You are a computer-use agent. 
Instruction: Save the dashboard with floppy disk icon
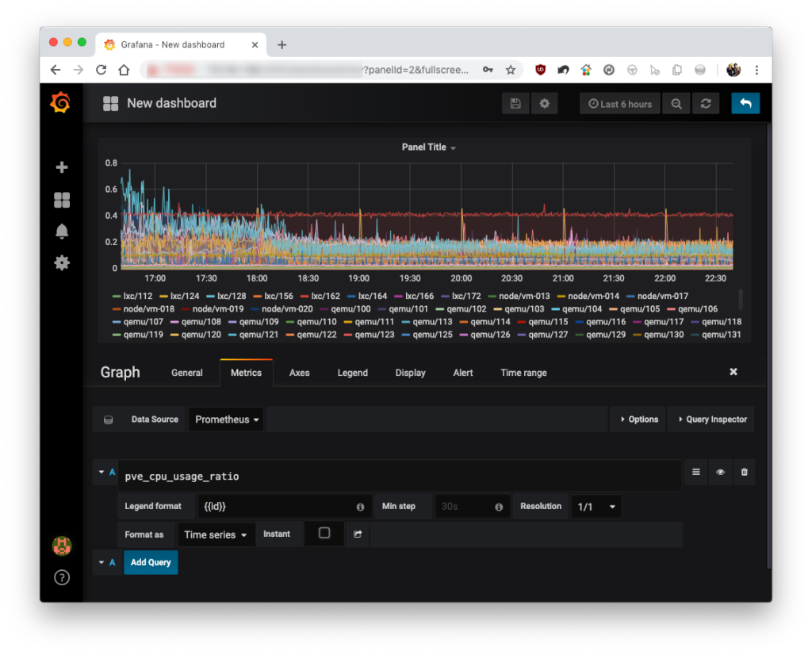click(x=515, y=104)
